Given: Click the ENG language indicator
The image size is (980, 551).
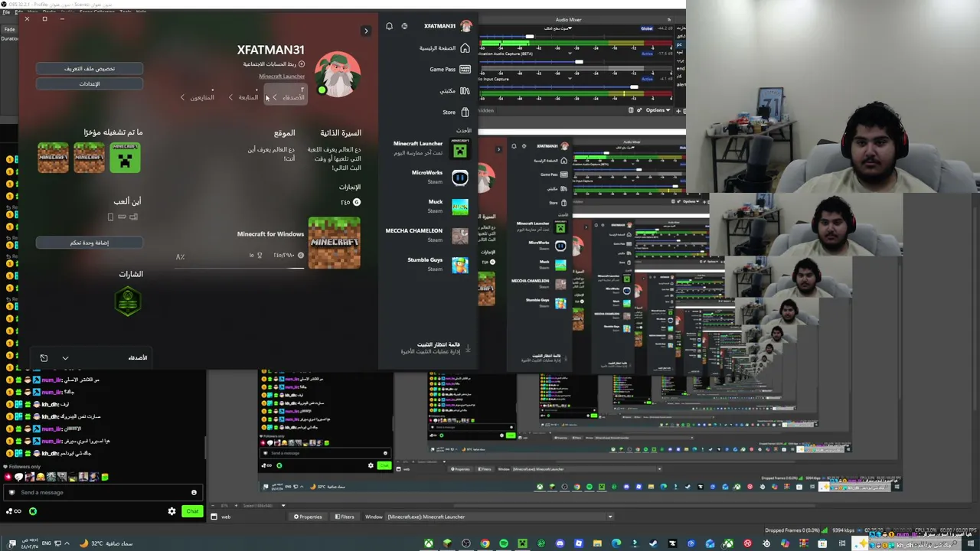Looking at the screenshot, I should (x=47, y=544).
